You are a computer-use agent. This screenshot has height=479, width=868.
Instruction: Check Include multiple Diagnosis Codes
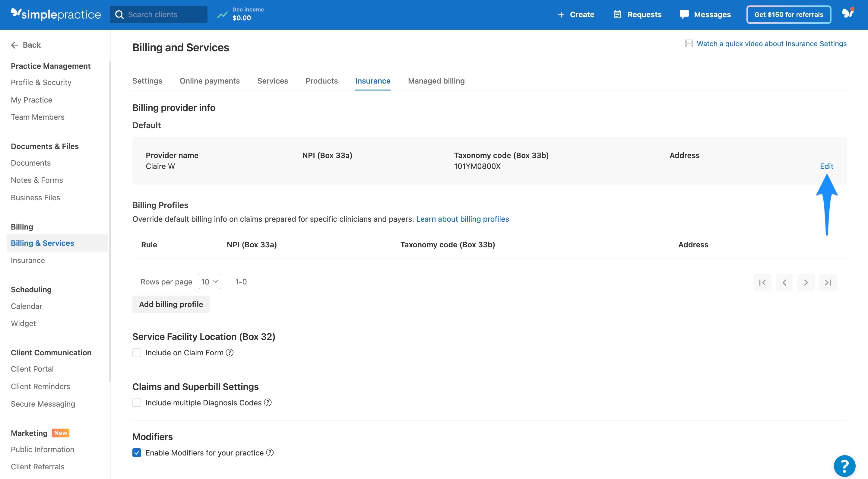137,402
